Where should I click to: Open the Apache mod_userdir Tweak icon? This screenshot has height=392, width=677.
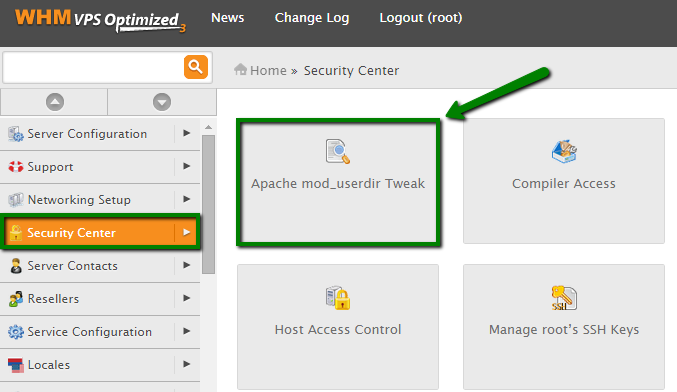338,152
